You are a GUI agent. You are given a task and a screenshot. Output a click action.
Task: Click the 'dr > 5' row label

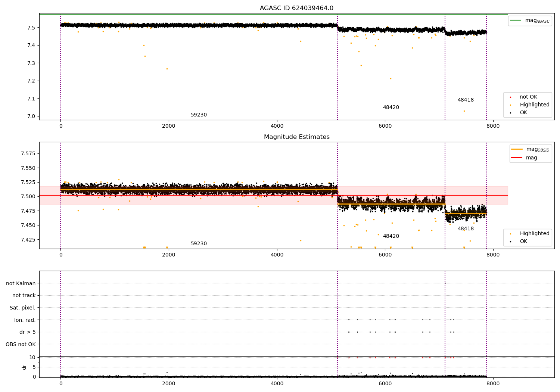[28, 332]
